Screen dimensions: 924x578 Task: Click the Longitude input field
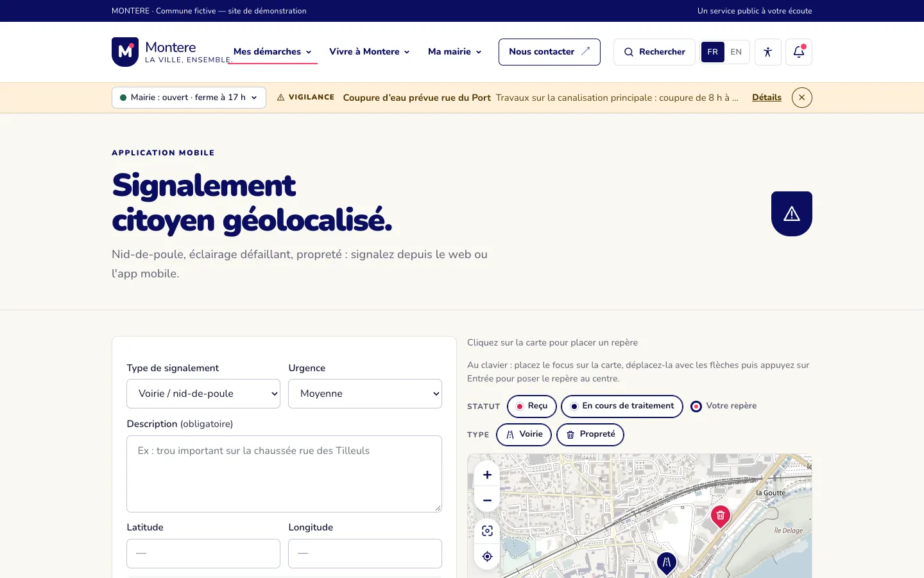pyautogui.click(x=365, y=554)
